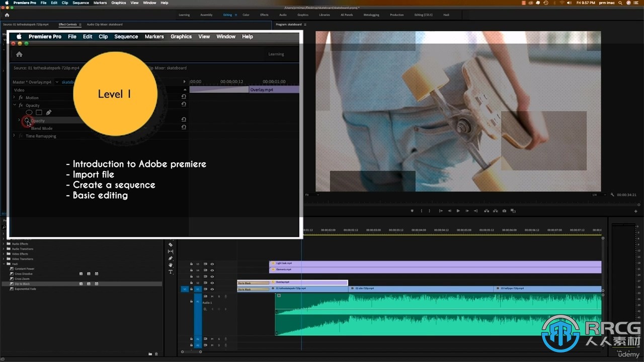Viewport: 644px width, 362px height.
Task: Select the Hand tool in timeline toolbox
Action: 171,265
